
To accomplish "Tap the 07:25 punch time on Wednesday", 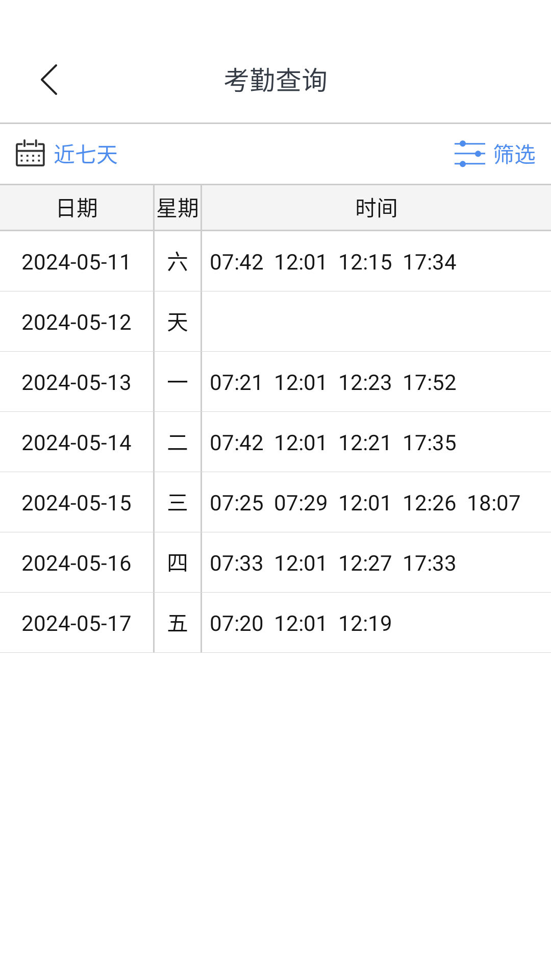I will pyautogui.click(x=236, y=503).
